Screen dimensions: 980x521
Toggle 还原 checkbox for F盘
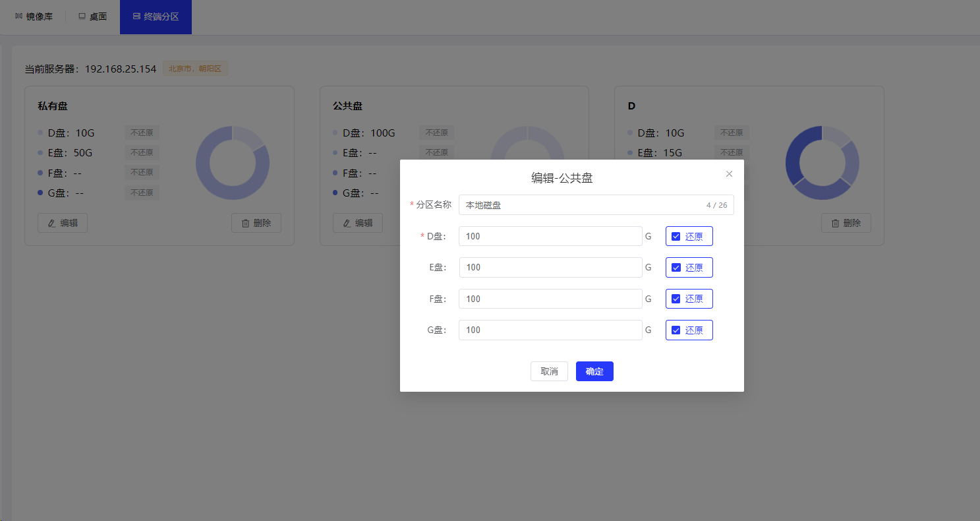pos(676,299)
